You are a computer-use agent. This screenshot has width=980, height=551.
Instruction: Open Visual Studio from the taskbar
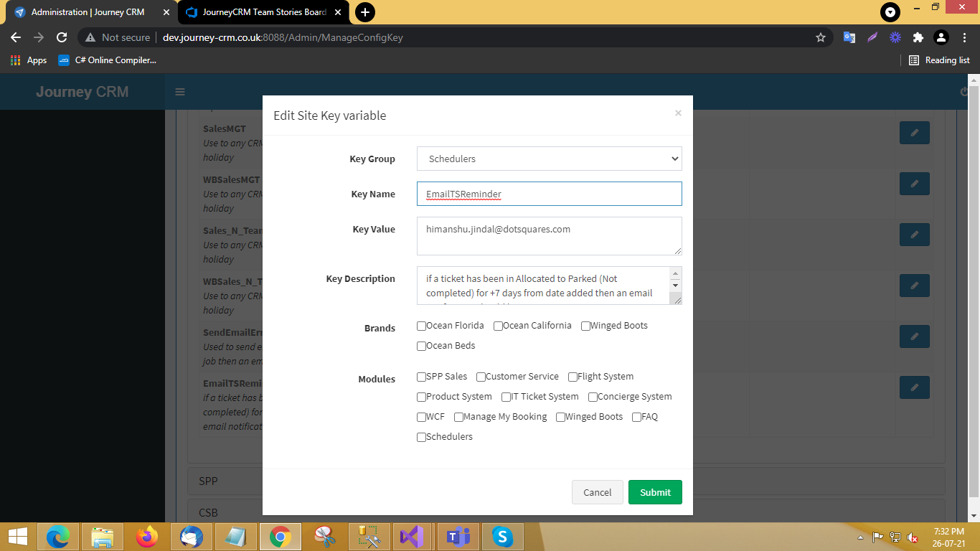click(413, 536)
